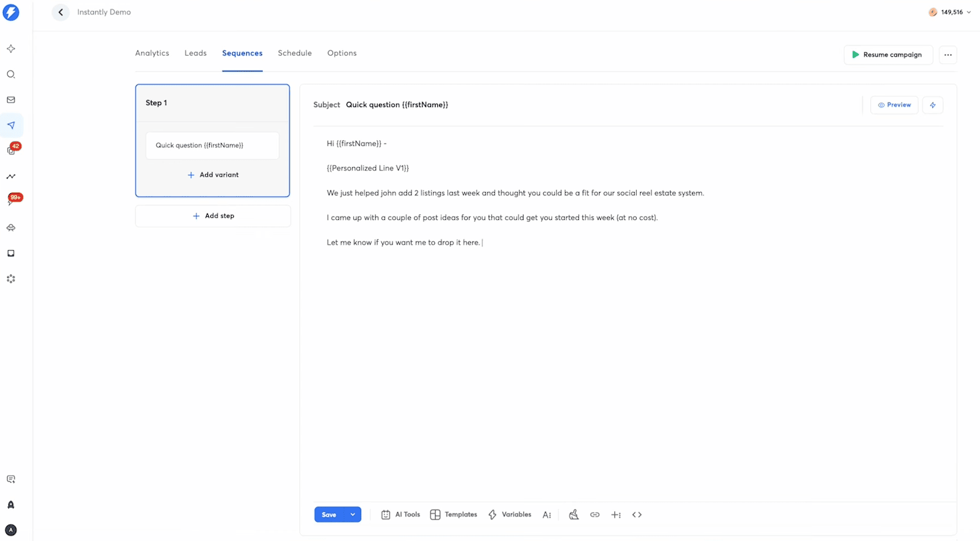This screenshot has width=980, height=541.
Task: Insert a hyperlink using the link icon
Action: click(595, 515)
